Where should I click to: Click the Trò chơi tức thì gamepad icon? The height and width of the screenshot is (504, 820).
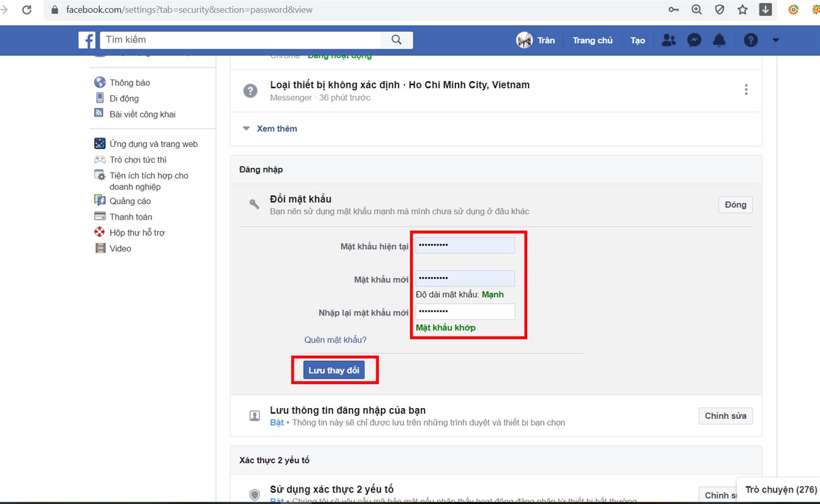[100, 160]
